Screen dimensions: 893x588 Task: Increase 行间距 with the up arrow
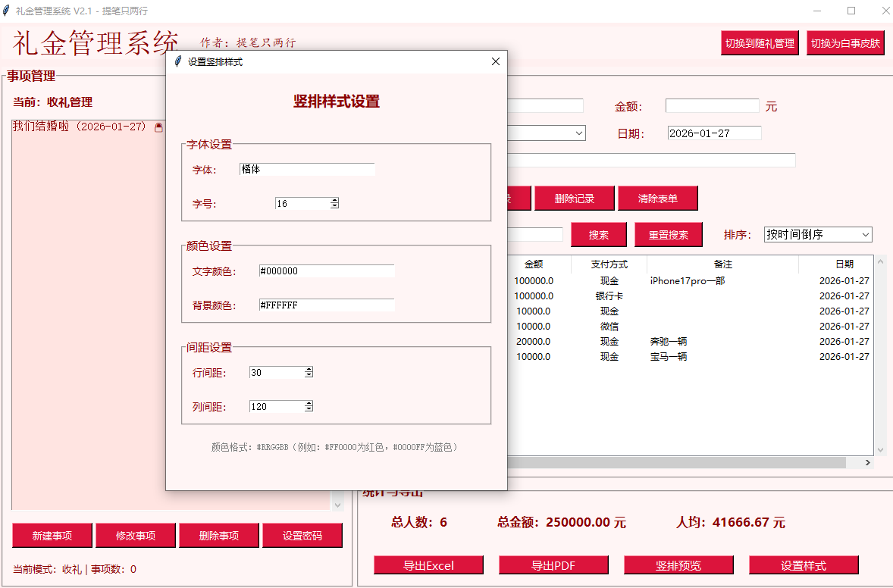tap(309, 369)
